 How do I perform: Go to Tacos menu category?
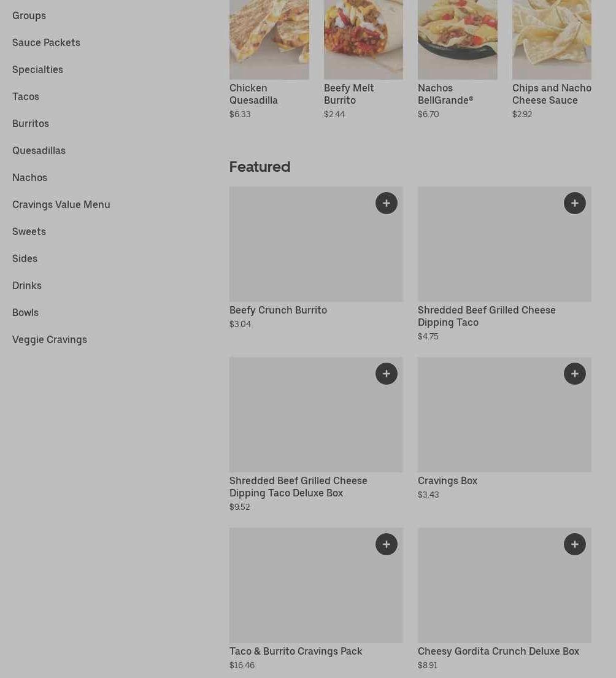[26, 96]
